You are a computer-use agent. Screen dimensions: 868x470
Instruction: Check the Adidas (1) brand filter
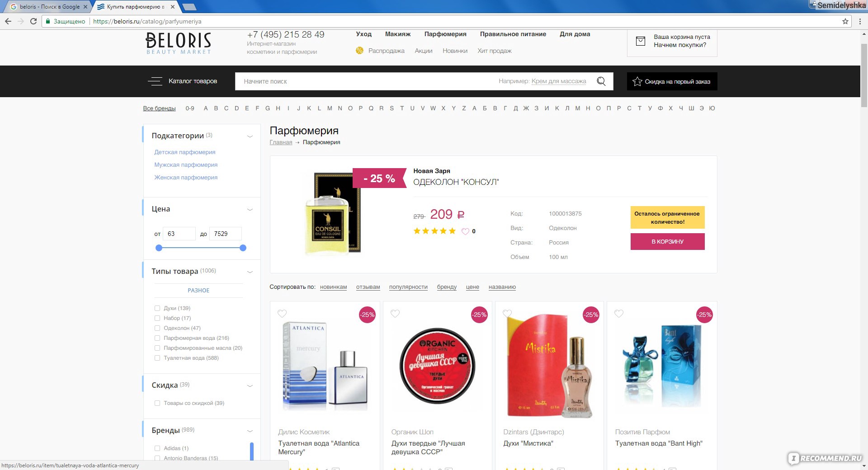pyautogui.click(x=157, y=448)
